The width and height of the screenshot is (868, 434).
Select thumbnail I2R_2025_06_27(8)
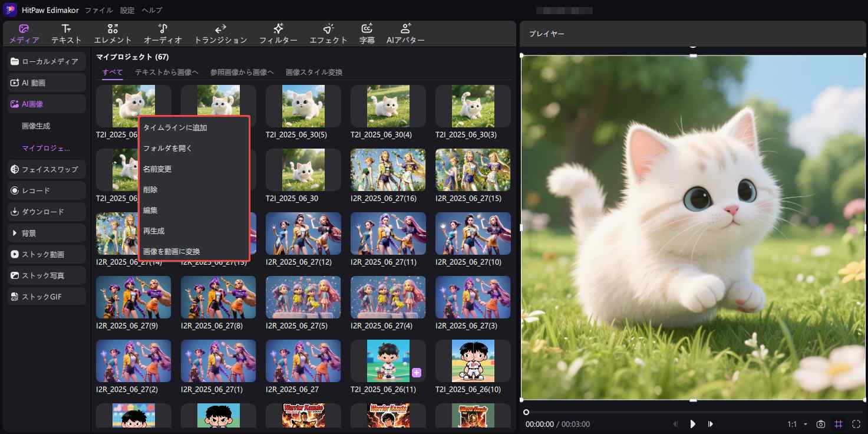click(219, 297)
